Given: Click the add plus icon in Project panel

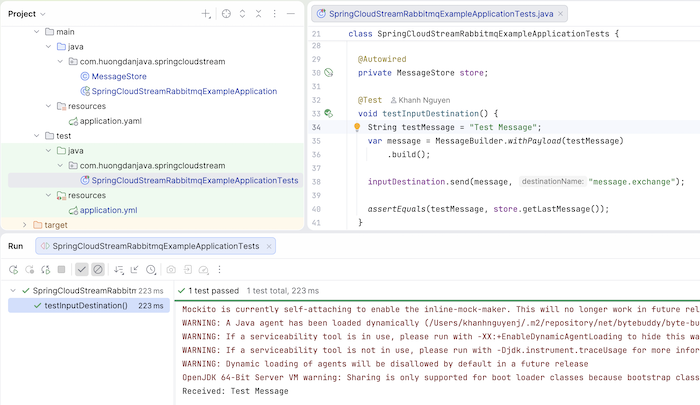Looking at the screenshot, I should tap(205, 14).
